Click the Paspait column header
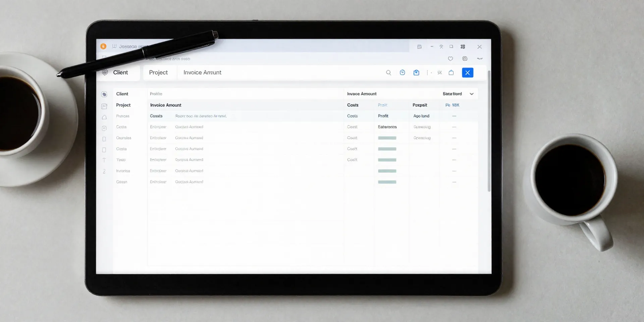The height and width of the screenshot is (322, 644). click(420, 105)
